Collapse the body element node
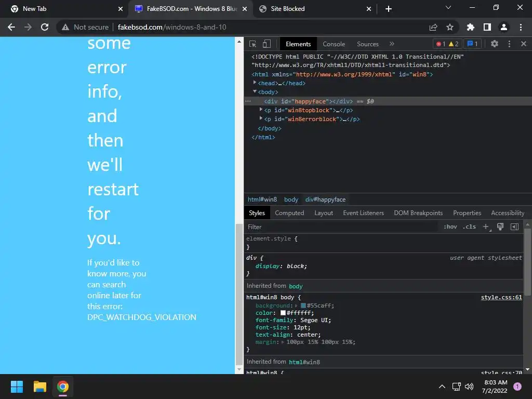This screenshot has width=532, height=399. pyautogui.click(x=255, y=91)
